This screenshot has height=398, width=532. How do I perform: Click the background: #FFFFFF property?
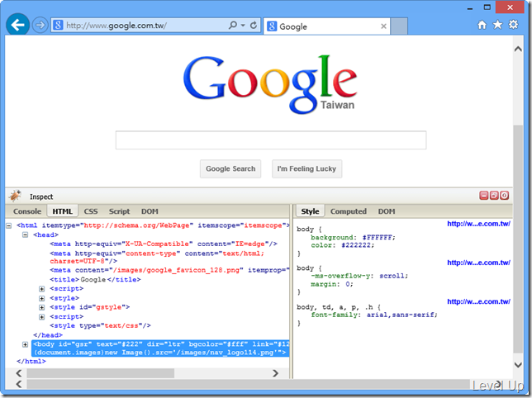(353, 237)
